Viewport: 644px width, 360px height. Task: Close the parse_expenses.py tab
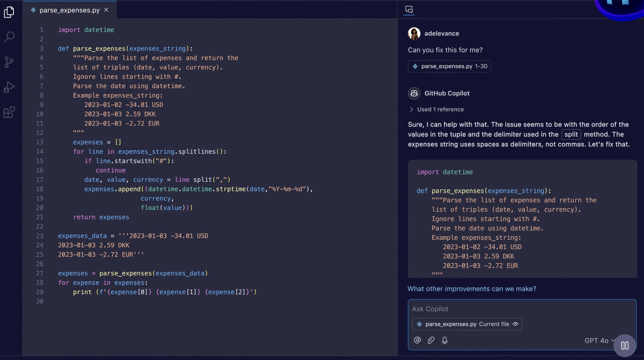106,10
